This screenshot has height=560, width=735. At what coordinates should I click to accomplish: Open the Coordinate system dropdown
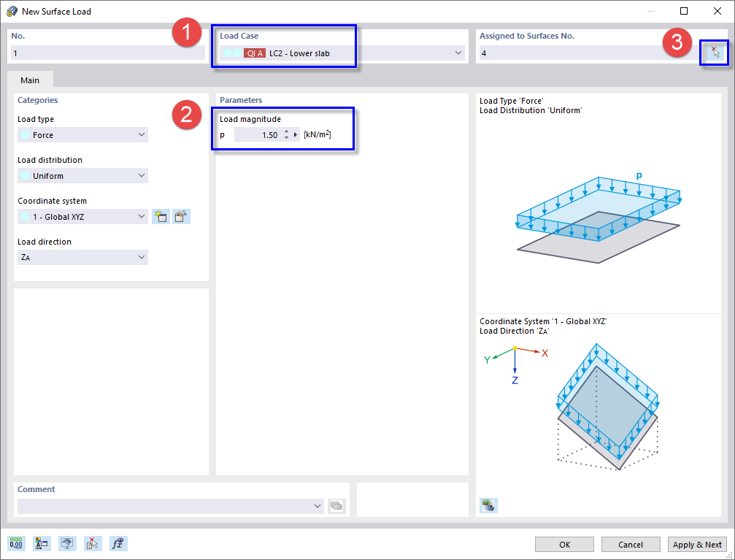pyautogui.click(x=141, y=216)
